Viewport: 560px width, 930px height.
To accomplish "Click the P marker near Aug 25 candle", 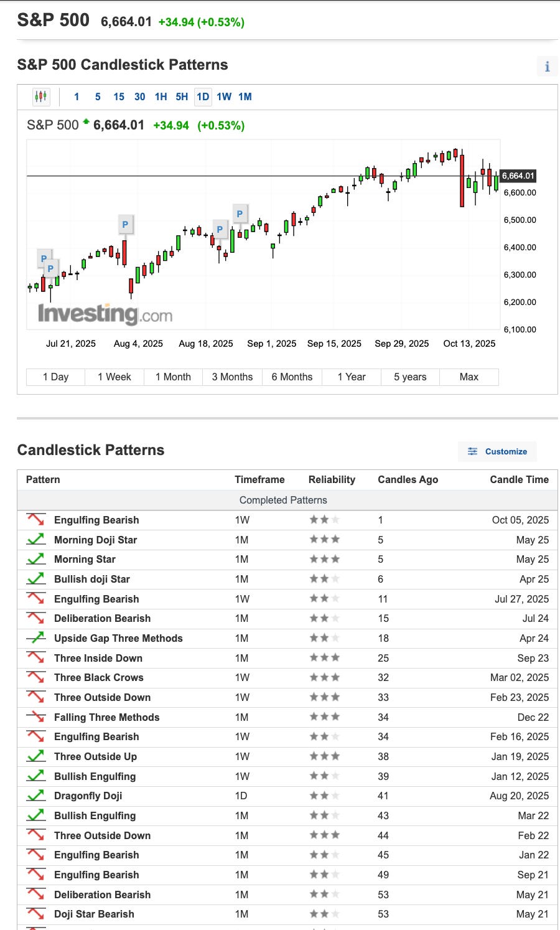I will click(x=240, y=214).
